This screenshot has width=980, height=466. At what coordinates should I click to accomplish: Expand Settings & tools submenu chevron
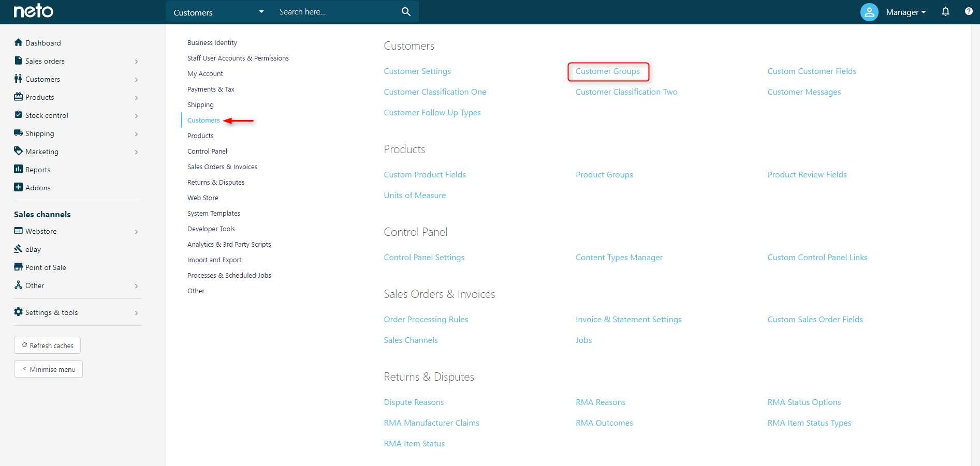[x=136, y=313]
